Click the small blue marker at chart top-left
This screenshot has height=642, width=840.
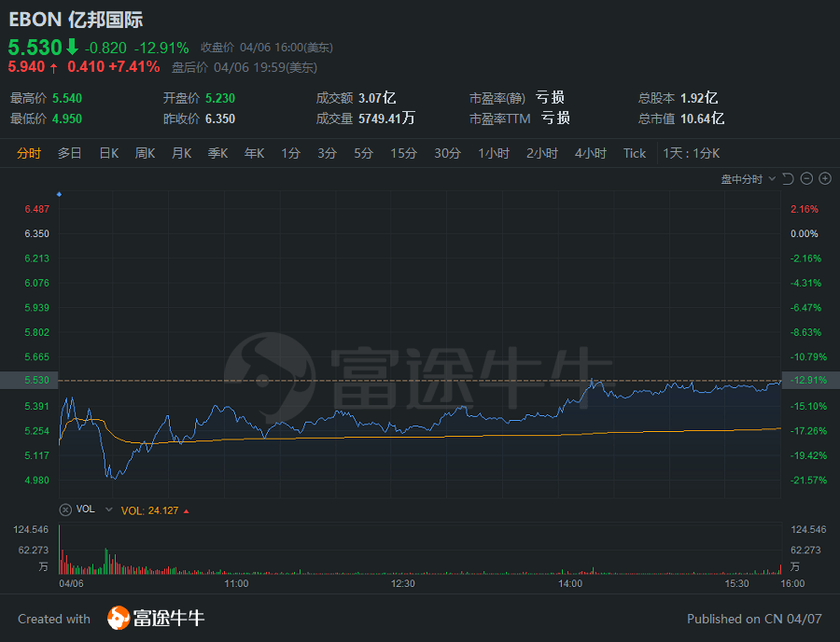(x=59, y=194)
